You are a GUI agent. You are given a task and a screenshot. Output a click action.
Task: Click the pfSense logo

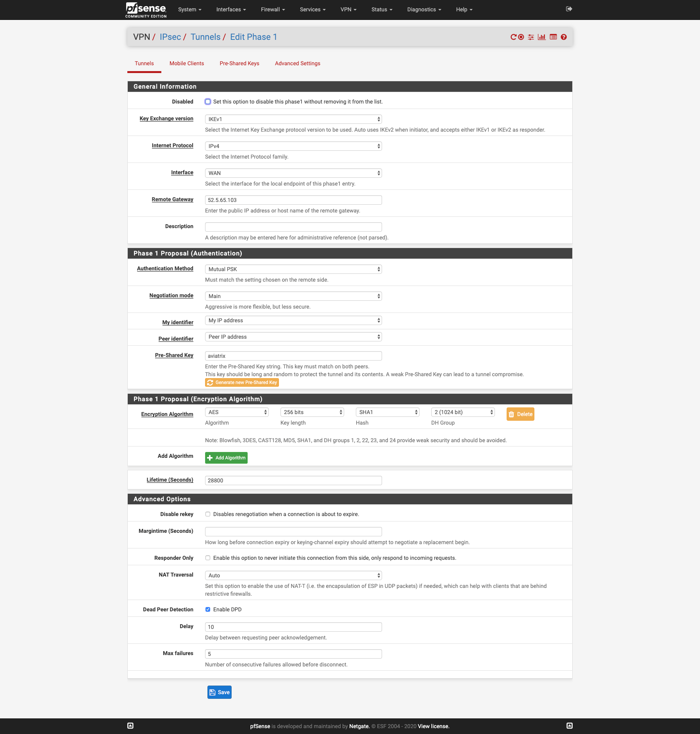coord(146,9)
